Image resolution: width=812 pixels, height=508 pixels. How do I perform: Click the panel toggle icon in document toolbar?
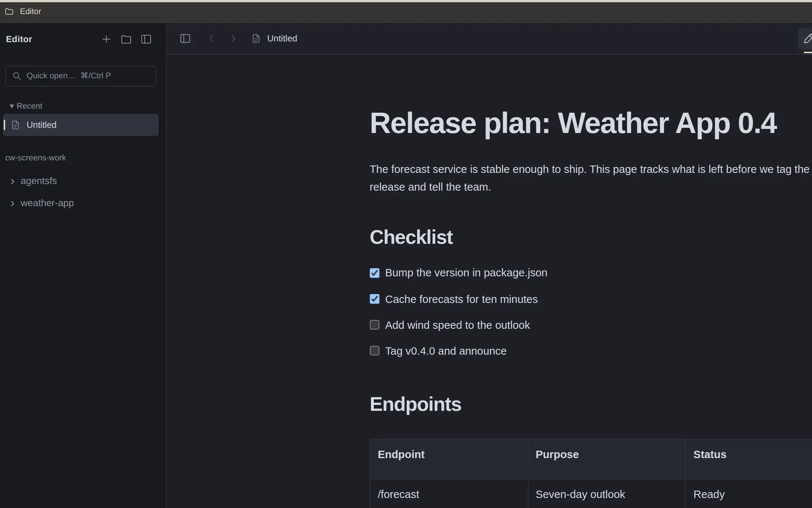point(185,38)
